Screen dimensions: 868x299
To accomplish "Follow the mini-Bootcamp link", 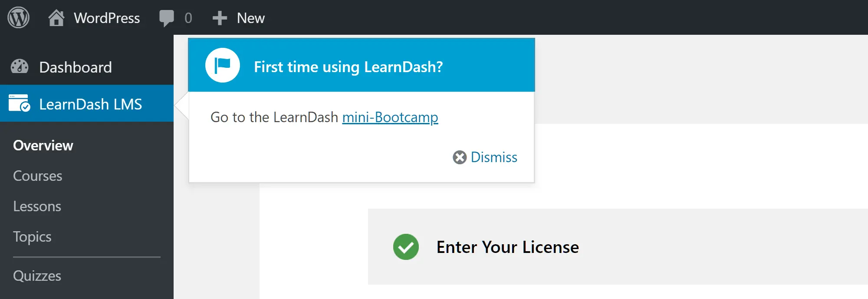I will 390,117.
